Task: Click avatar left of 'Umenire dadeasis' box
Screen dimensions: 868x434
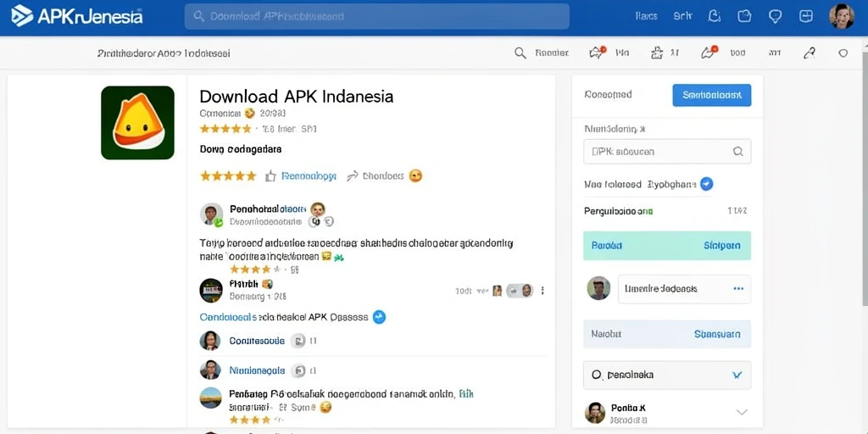Action: point(598,288)
